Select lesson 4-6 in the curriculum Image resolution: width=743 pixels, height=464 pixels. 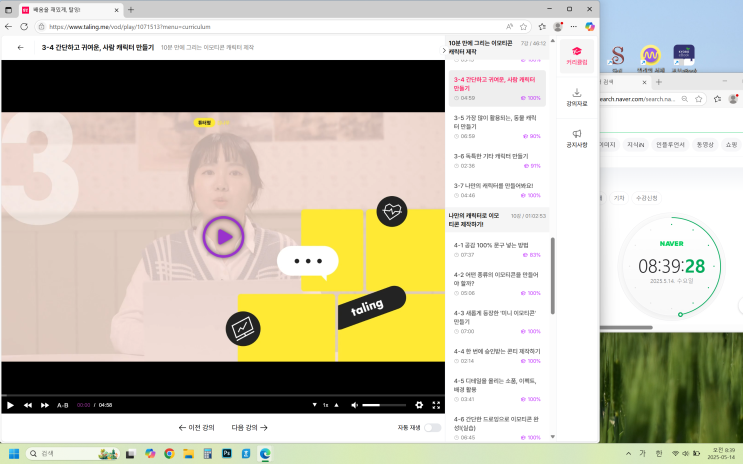point(497,428)
